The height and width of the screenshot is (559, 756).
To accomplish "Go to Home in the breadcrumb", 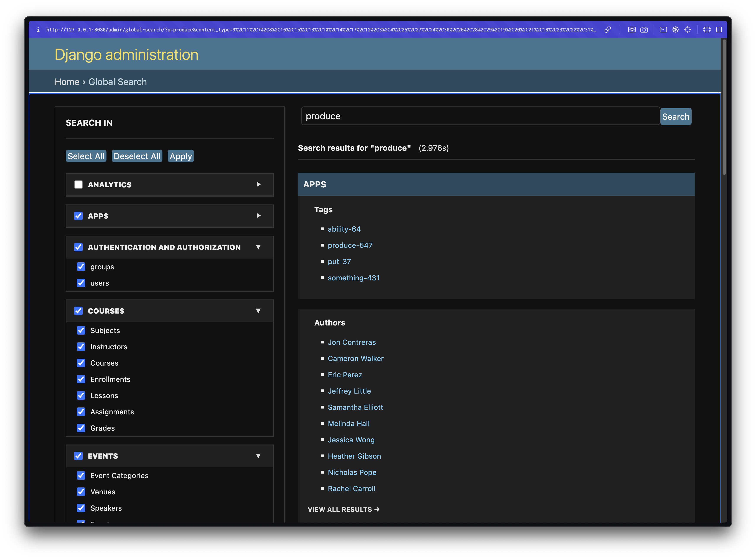I will coord(67,82).
